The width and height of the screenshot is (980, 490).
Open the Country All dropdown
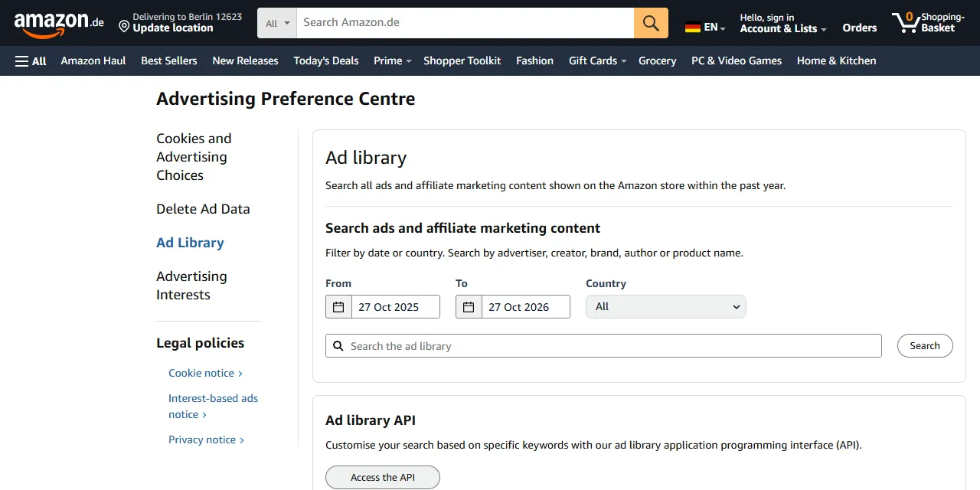(x=666, y=307)
